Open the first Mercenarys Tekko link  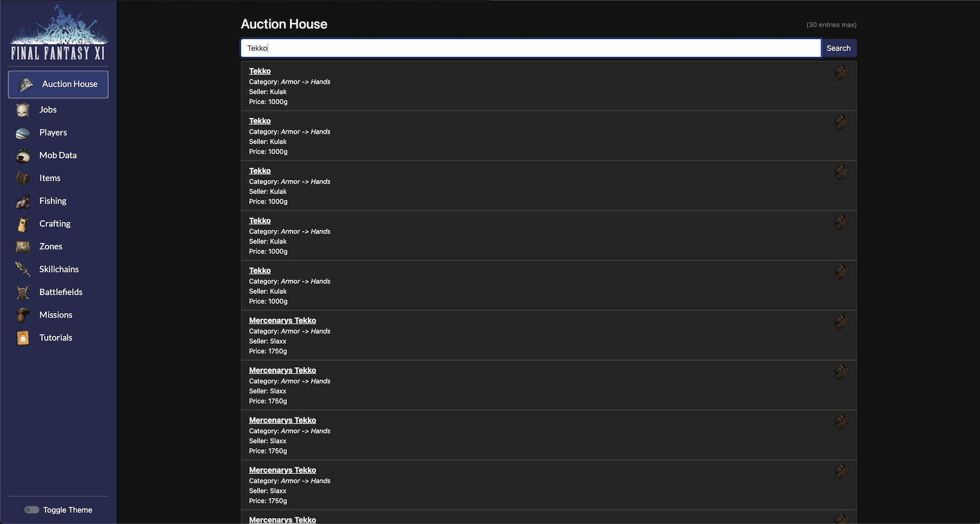(x=282, y=320)
